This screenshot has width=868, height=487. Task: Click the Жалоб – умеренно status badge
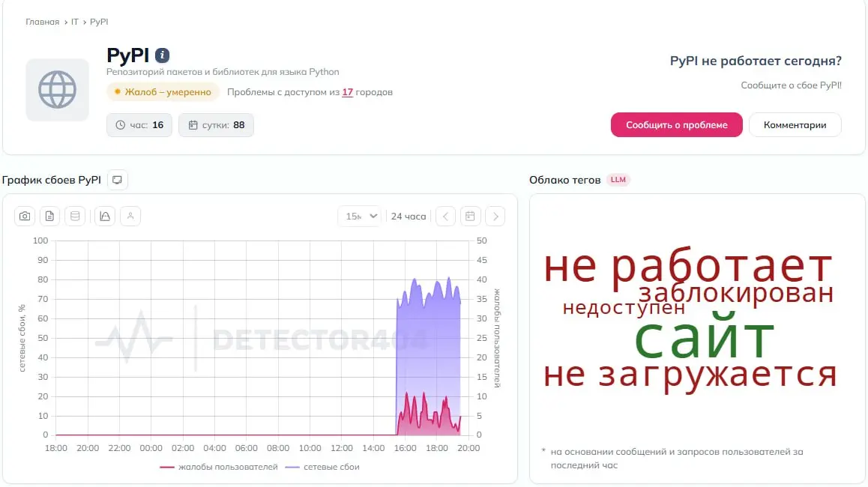163,92
